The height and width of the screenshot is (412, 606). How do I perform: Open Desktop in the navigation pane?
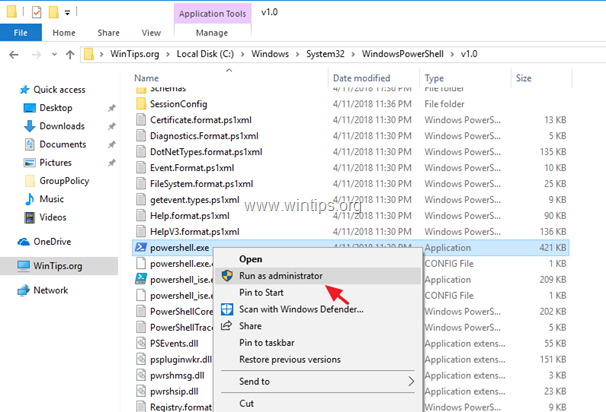pyautogui.click(x=56, y=108)
